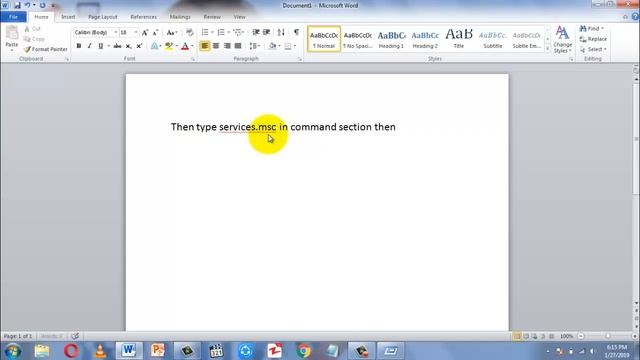Switch to the Mailings tab
Viewport: 640px width, 360px height.
180,17
